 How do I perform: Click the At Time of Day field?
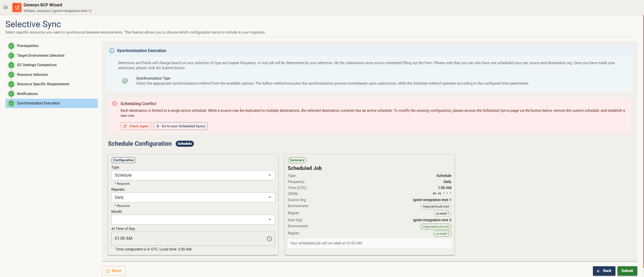click(x=193, y=239)
